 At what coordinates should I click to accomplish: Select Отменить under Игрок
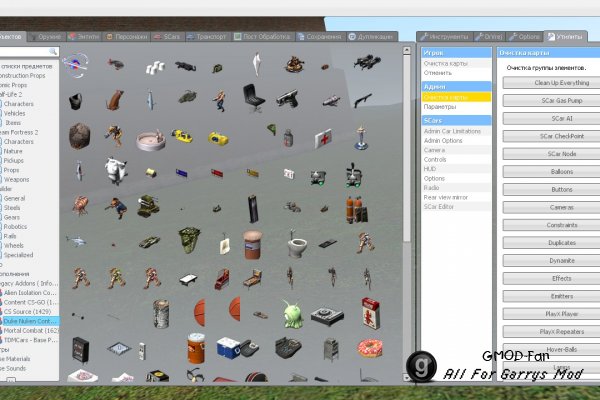[x=456, y=73]
